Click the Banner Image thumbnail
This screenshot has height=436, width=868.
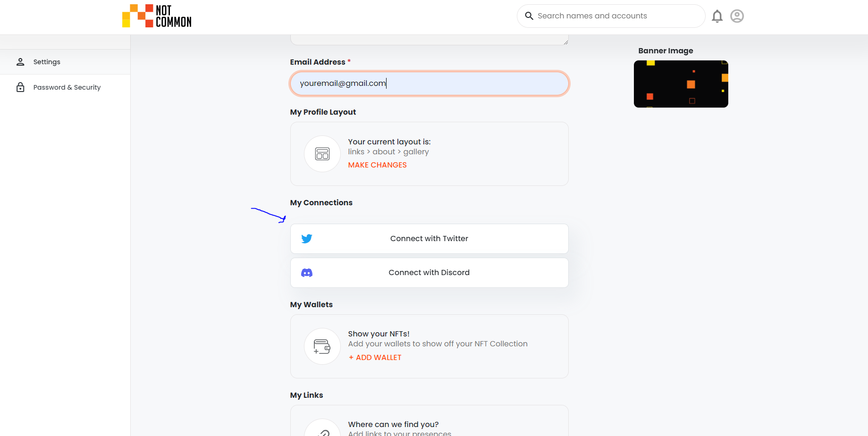pos(681,84)
